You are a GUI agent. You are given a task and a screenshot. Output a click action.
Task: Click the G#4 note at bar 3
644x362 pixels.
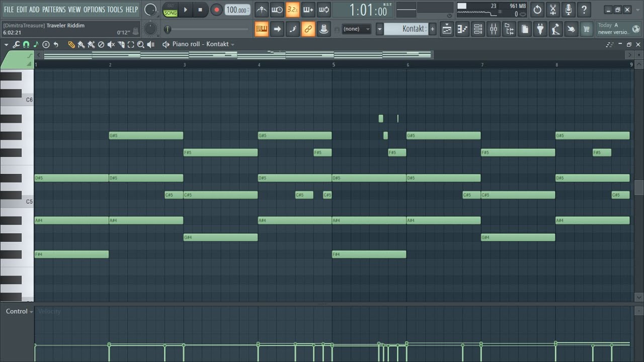tap(220, 237)
